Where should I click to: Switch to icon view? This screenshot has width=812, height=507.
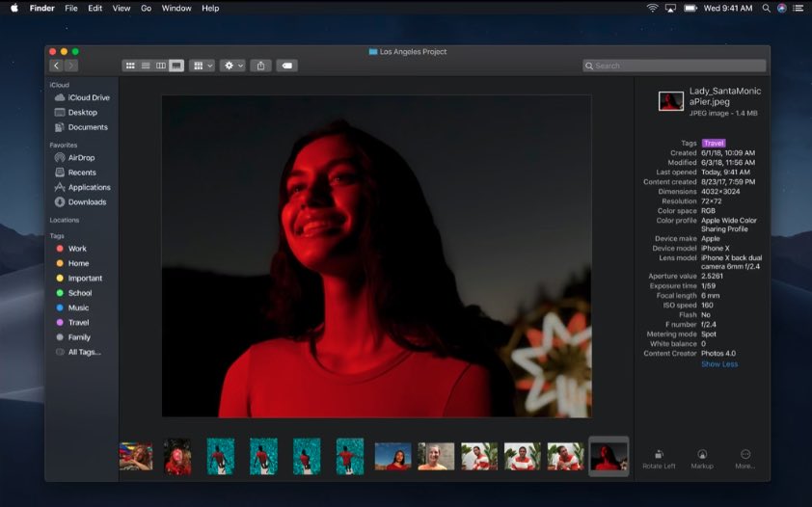pos(130,66)
